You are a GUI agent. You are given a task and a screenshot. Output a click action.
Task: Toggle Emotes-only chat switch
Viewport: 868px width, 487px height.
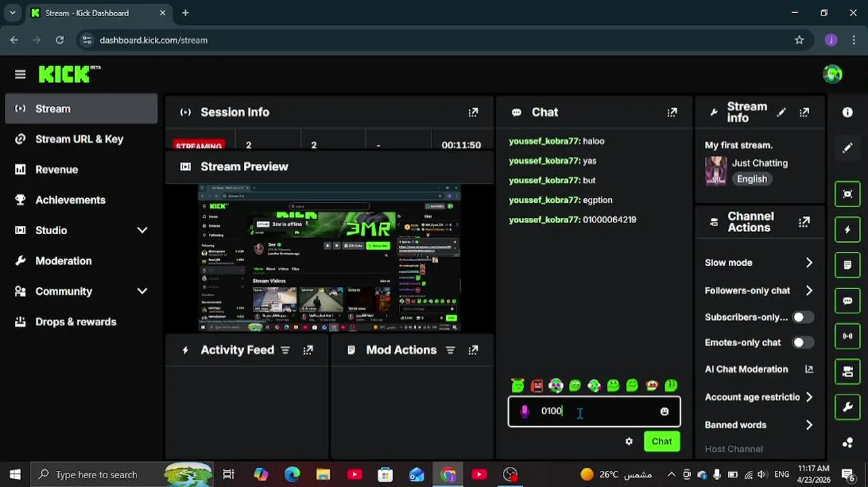(x=803, y=343)
